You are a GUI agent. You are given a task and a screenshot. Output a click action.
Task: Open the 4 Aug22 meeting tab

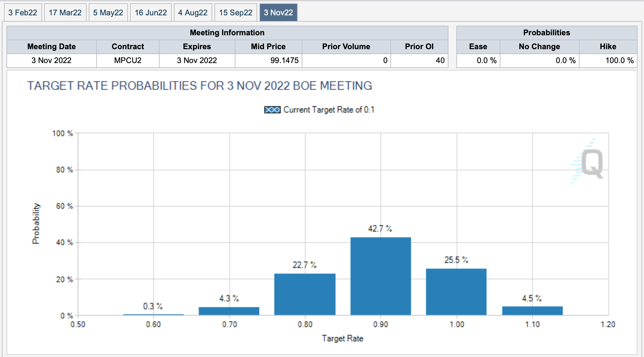point(193,12)
